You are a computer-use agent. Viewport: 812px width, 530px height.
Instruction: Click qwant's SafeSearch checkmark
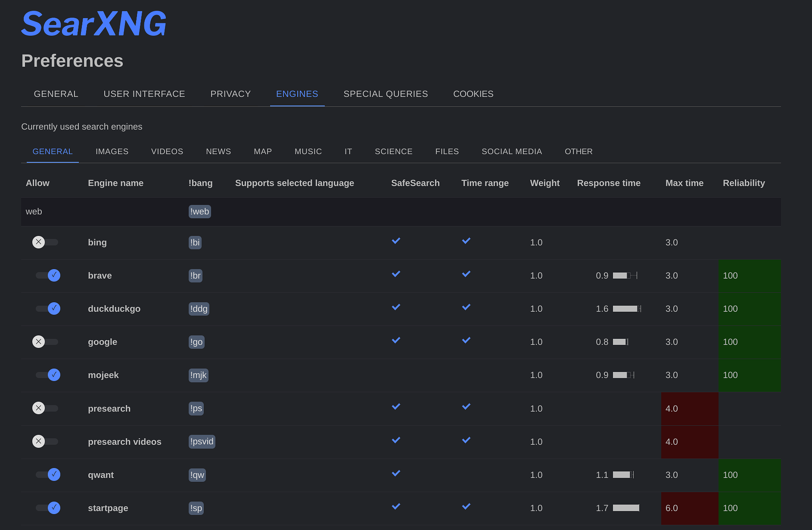tap(396, 473)
